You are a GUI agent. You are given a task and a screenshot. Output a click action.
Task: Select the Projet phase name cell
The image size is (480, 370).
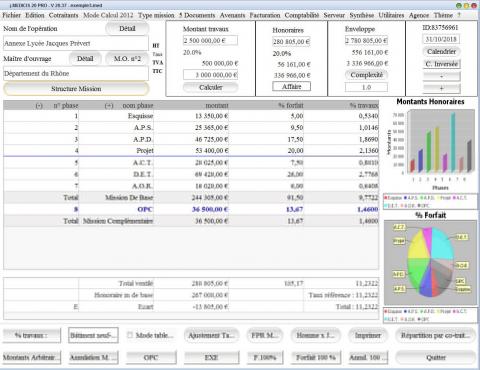point(116,151)
